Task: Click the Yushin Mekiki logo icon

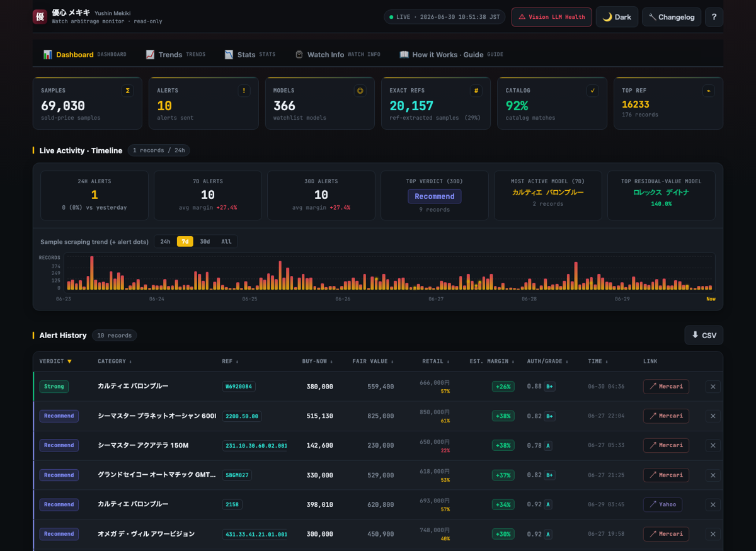Action: (40, 17)
